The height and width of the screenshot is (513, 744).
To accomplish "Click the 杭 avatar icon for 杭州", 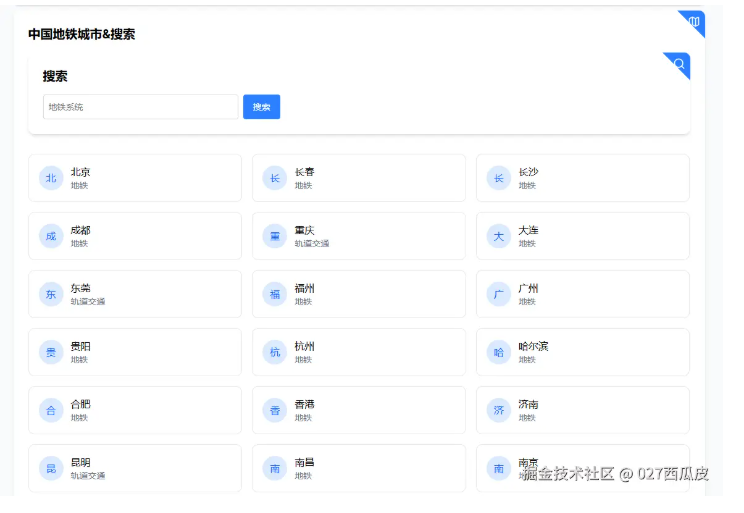I will click(275, 352).
